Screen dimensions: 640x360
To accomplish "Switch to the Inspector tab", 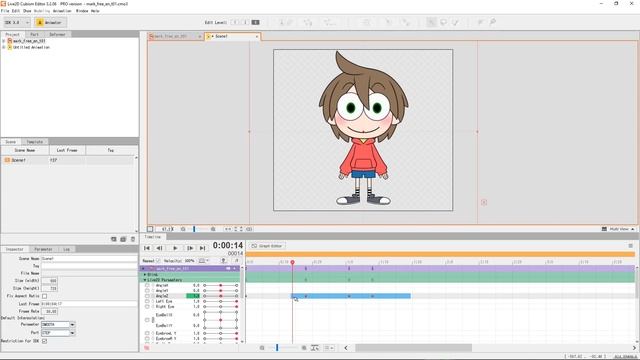I will [x=14, y=249].
